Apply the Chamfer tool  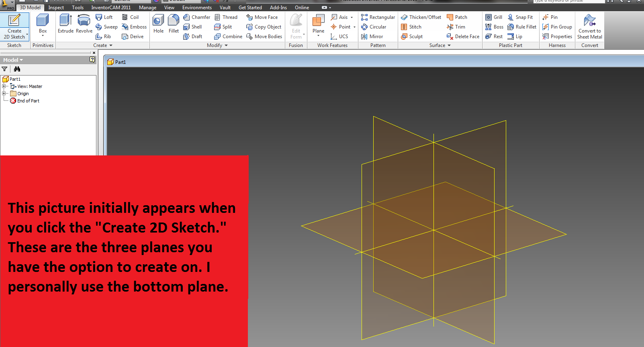coord(196,17)
